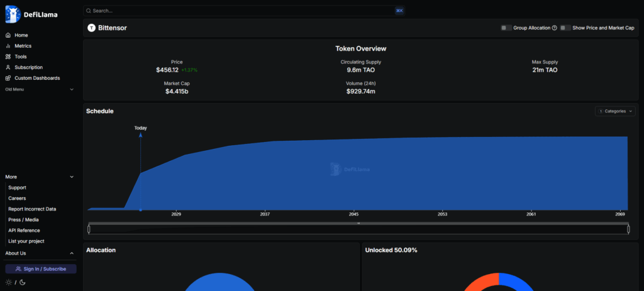Open Report Incorrect Data page
Image resolution: width=644 pixels, height=291 pixels.
tap(32, 209)
